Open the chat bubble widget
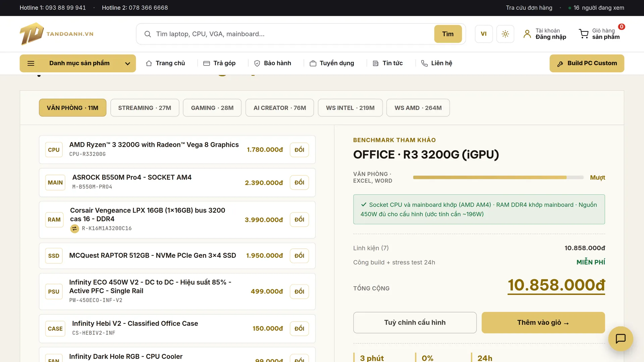 tap(621, 339)
